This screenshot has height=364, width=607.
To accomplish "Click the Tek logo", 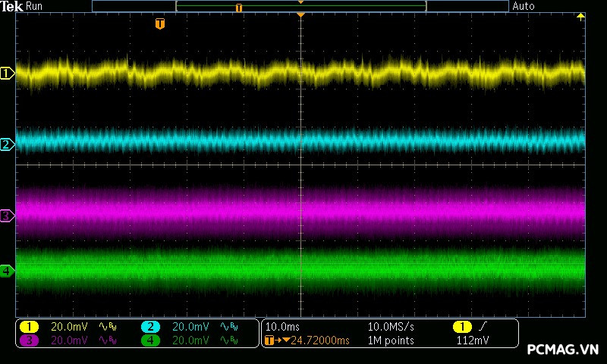I will [12, 6].
